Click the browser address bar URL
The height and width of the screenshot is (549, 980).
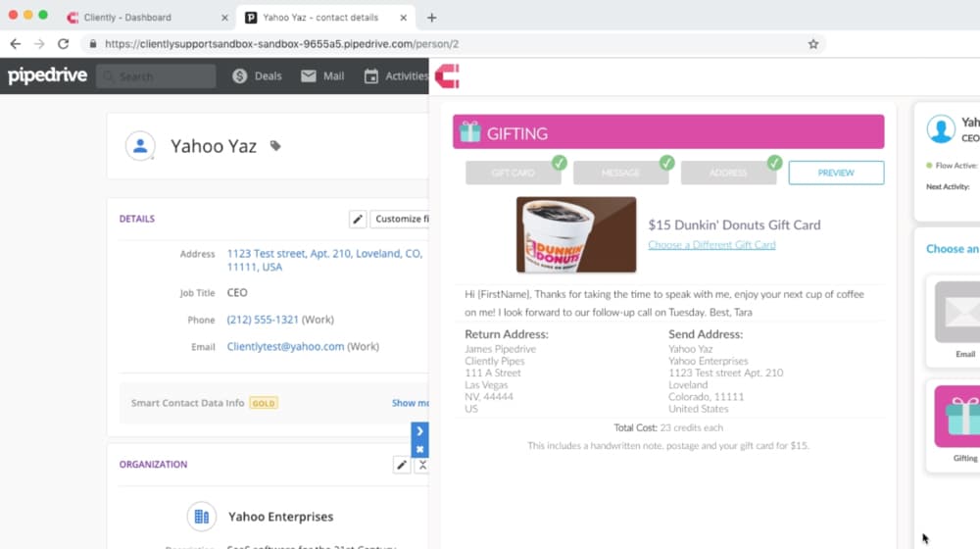click(282, 44)
